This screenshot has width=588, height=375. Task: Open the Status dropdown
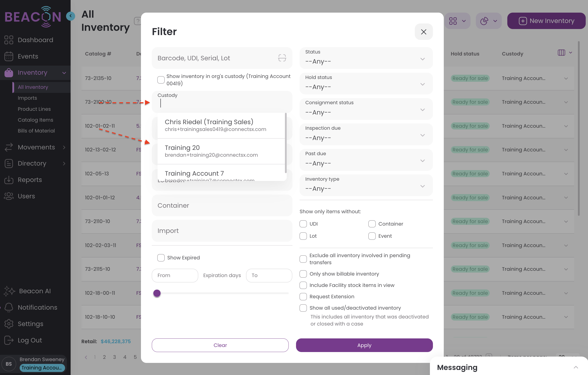366,58
